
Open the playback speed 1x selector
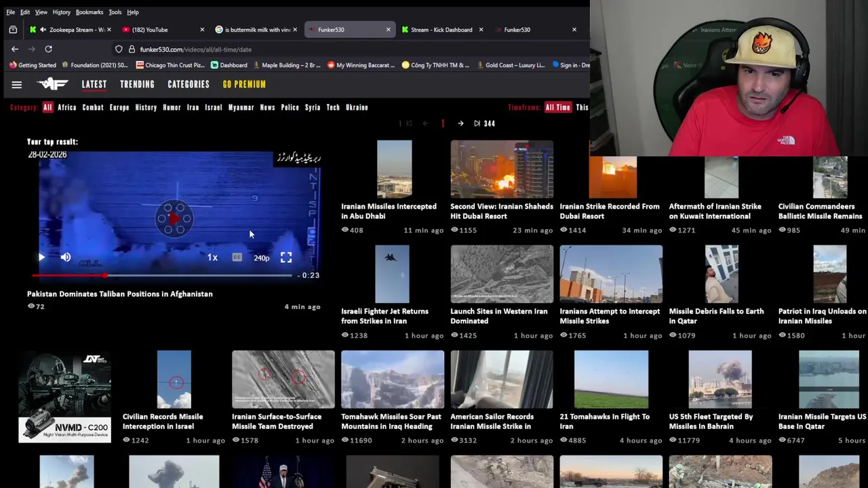(212, 258)
